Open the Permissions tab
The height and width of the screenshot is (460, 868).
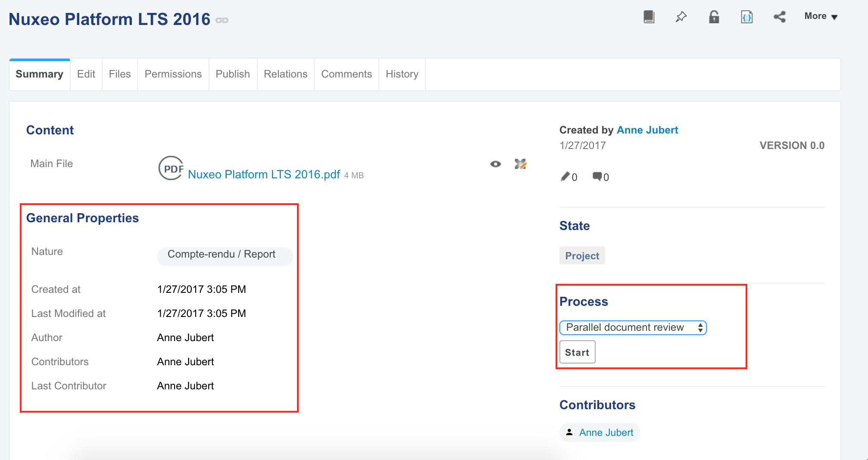coord(173,74)
